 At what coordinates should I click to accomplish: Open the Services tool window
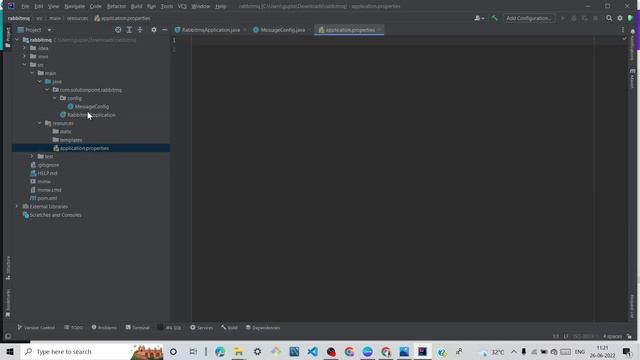coord(202,328)
